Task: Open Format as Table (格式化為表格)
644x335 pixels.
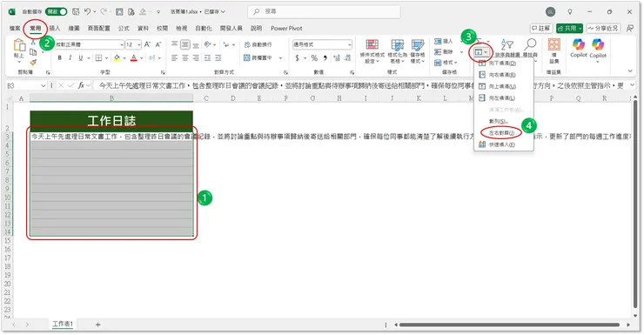Action: (397, 51)
